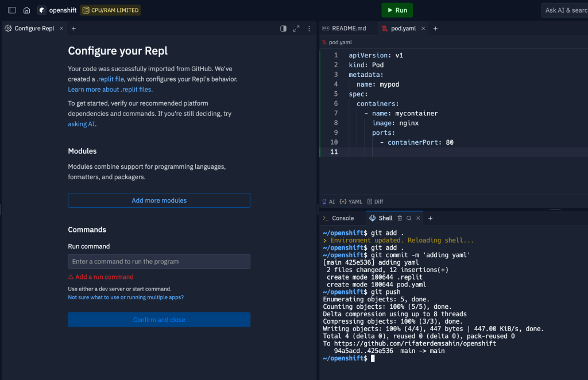Screen dimensions: 588x380
Task: Select the Configure Repl gear icon
Action: pyautogui.click(x=8, y=29)
